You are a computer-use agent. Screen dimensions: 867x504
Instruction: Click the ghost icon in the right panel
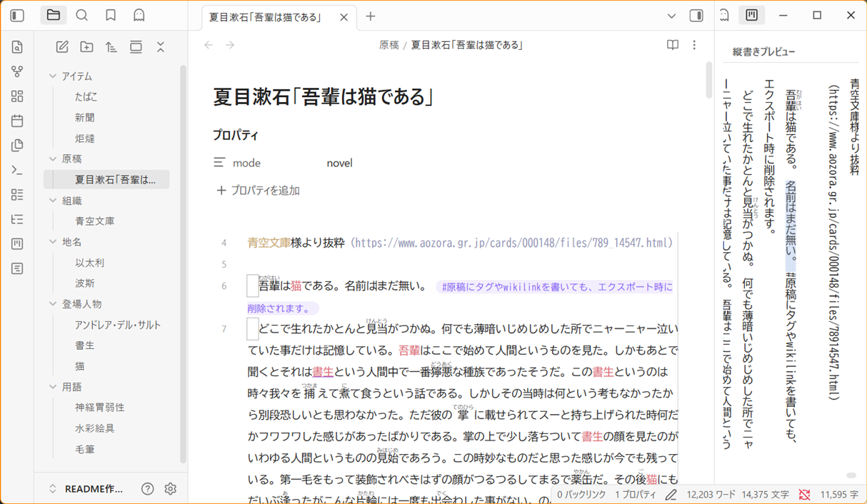coord(723,15)
